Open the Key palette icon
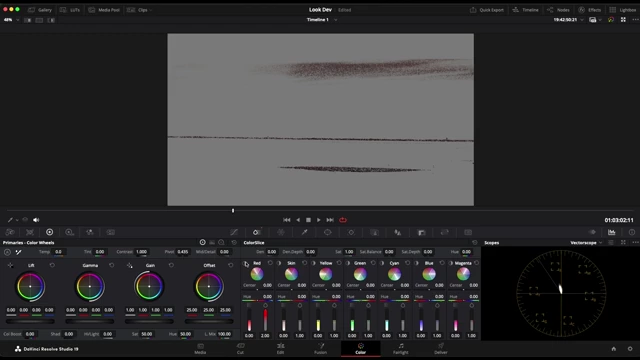Viewport: 640px width, 360px height. coord(421,232)
